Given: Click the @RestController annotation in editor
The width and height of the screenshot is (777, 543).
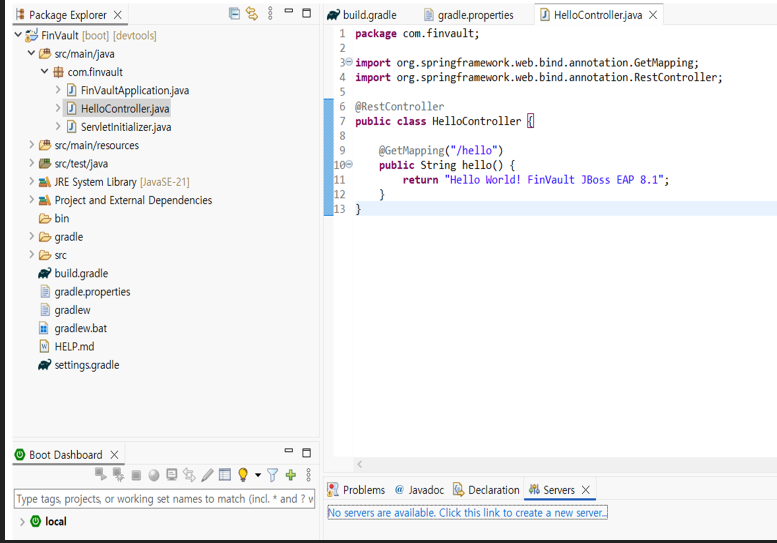Looking at the screenshot, I should click(399, 106).
